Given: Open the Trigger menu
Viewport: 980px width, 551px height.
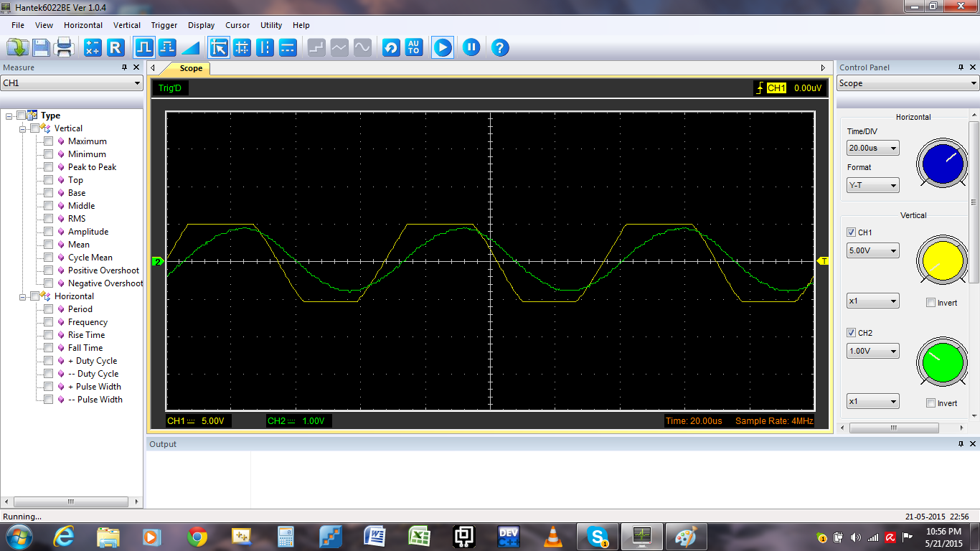Looking at the screenshot, I should point(164,25).
